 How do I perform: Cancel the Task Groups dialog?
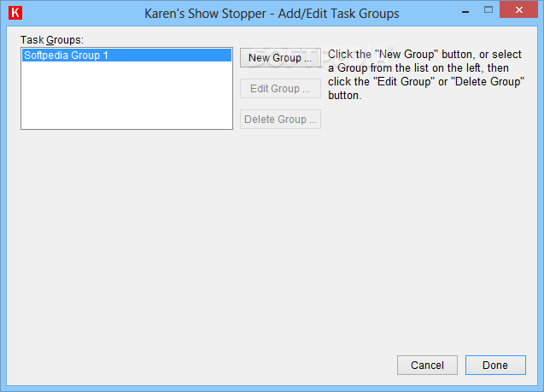click(x=427, y=365)
